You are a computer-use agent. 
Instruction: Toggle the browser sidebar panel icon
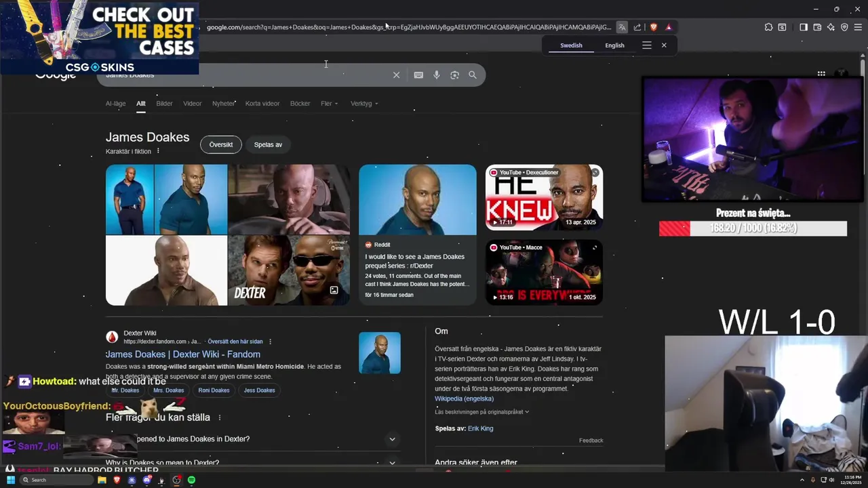(x=804, y=27)
